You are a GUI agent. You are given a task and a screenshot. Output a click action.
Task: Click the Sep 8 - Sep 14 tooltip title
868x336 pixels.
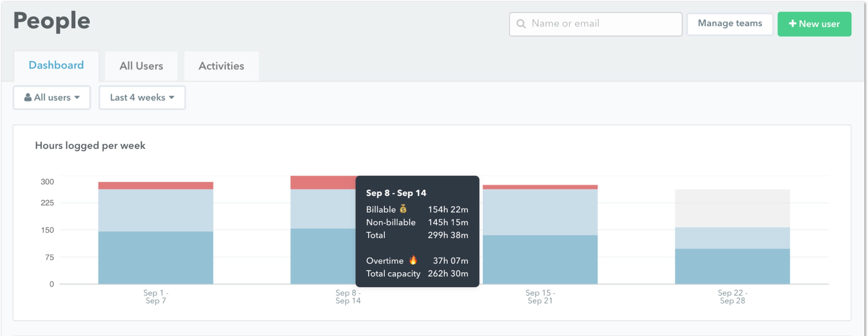(x=396, y=193)
